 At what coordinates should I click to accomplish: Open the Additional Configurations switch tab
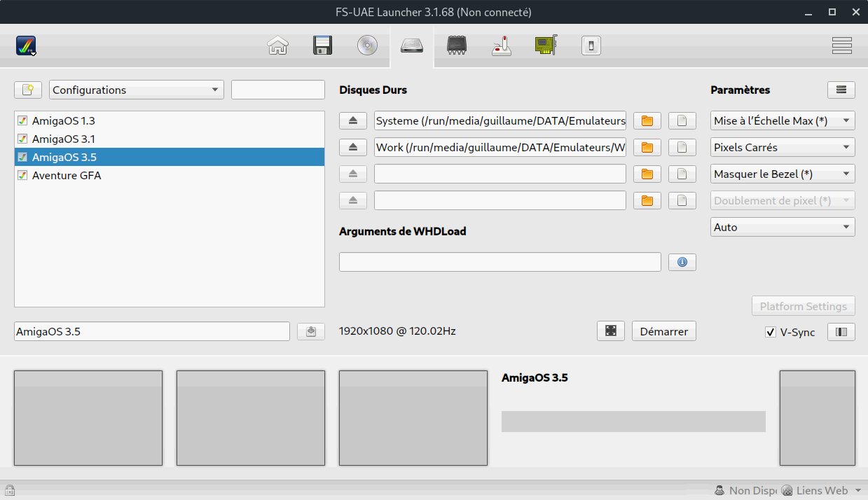(x=591, y=46)
